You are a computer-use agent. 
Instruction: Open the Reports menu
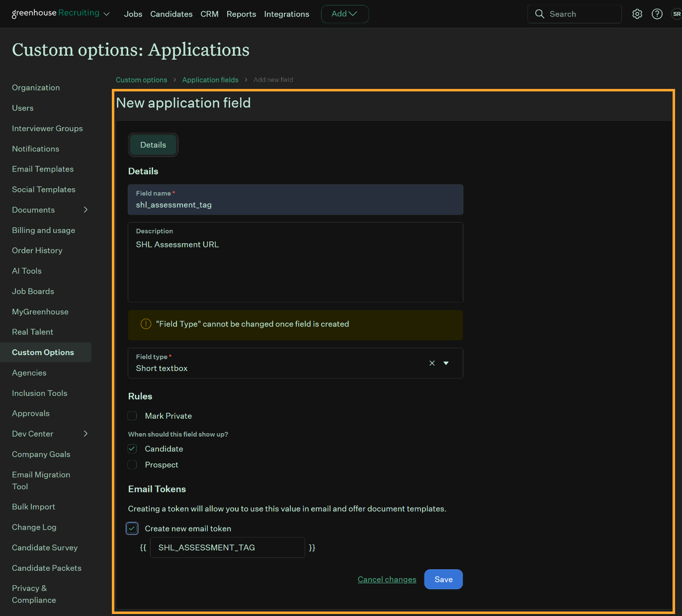tap(241, 14)
